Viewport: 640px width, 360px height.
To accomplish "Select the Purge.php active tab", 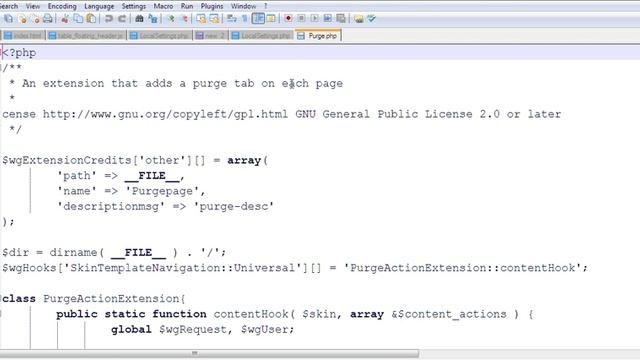I will coord(318,36).
